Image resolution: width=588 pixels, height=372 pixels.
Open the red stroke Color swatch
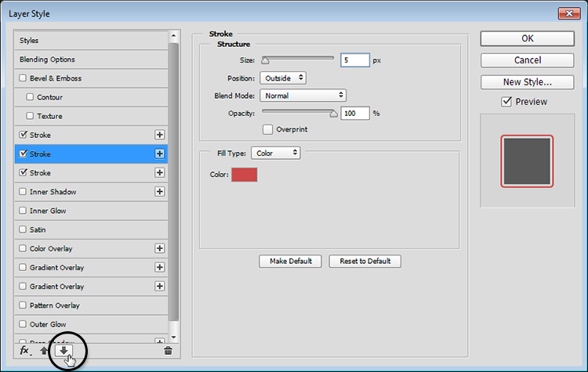click(x=244, y=175)
